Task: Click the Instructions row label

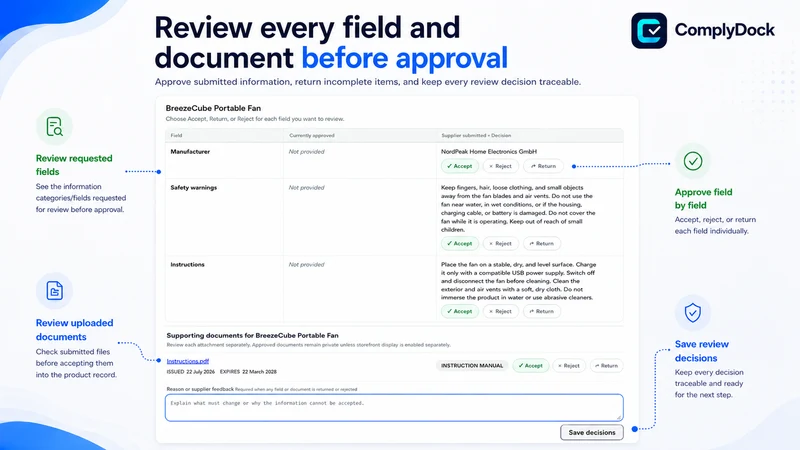Action: (187, 265)
